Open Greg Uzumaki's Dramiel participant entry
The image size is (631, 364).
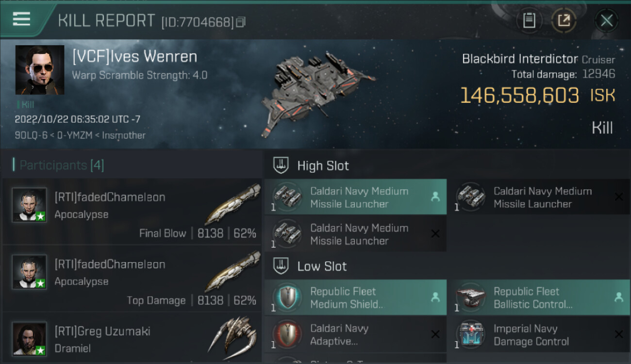pos(132,339)
